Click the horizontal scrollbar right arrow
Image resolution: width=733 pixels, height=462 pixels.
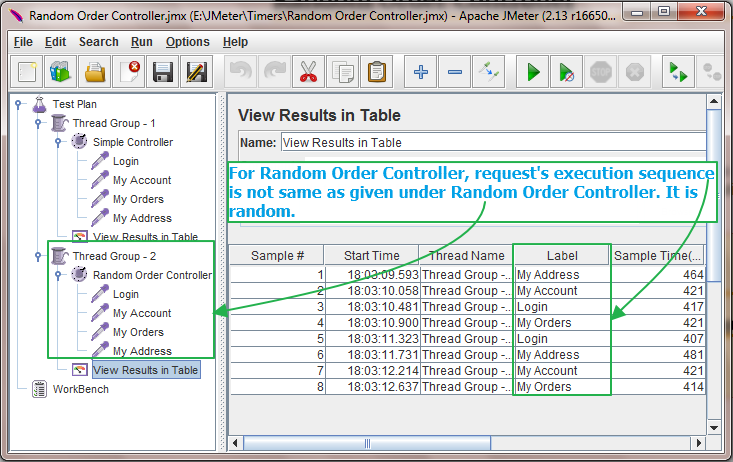click(x=698, y=443)
